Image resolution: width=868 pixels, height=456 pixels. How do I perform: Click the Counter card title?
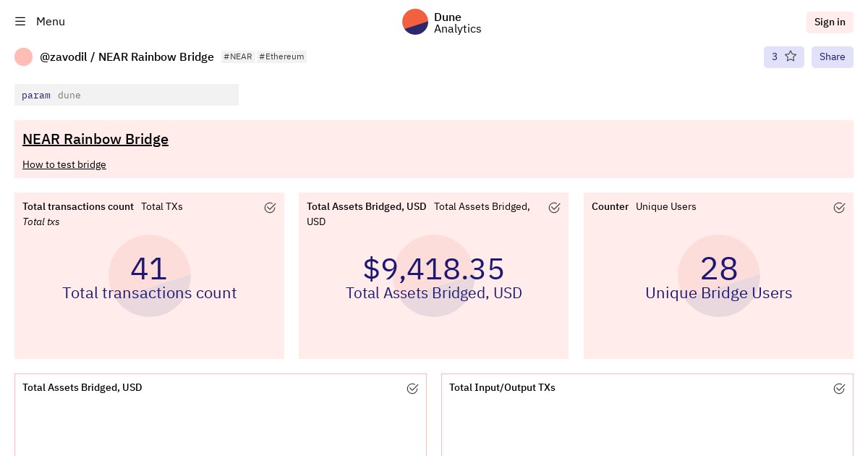click(610, 206)
